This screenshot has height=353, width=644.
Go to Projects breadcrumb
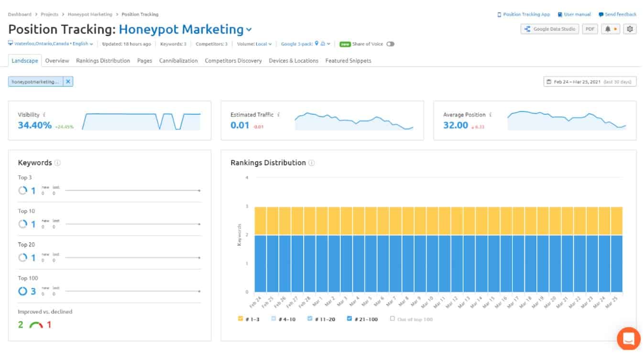coord(50,14)
